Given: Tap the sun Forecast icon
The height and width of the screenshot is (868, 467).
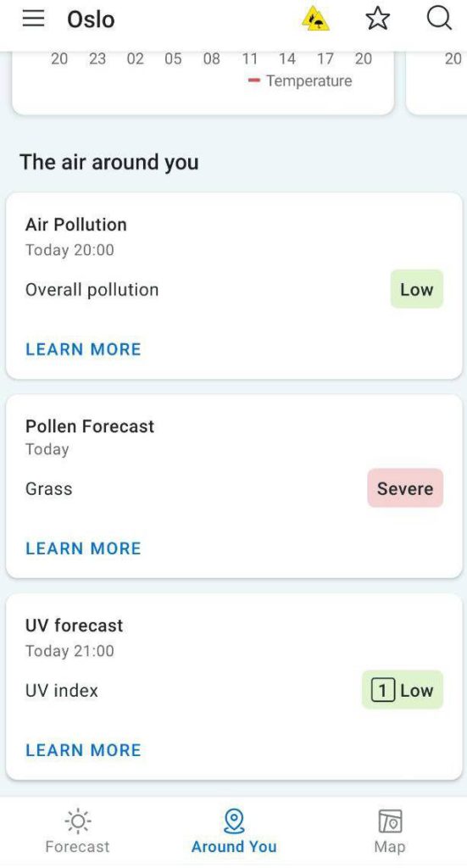Looking at the screenshot, I should (77, 821).
